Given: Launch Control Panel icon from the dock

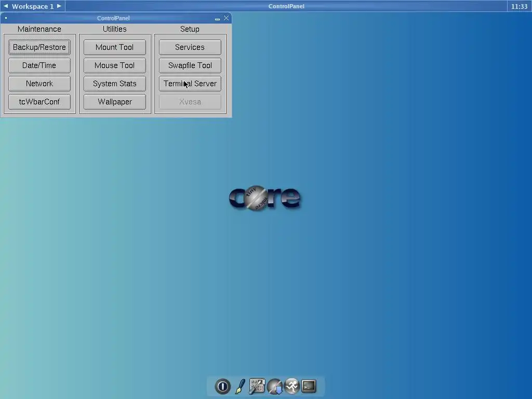Looking at the screenshot, I should click(257, 386).
